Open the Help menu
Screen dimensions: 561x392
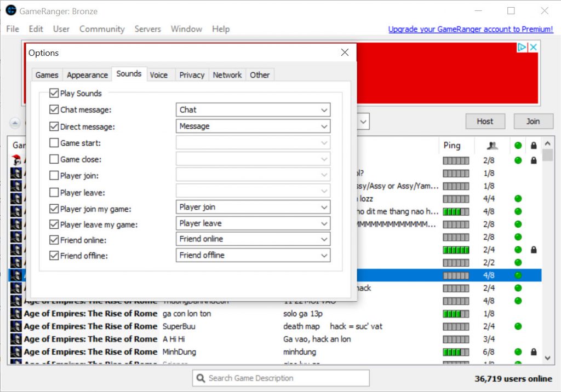(x=221, y=29)
